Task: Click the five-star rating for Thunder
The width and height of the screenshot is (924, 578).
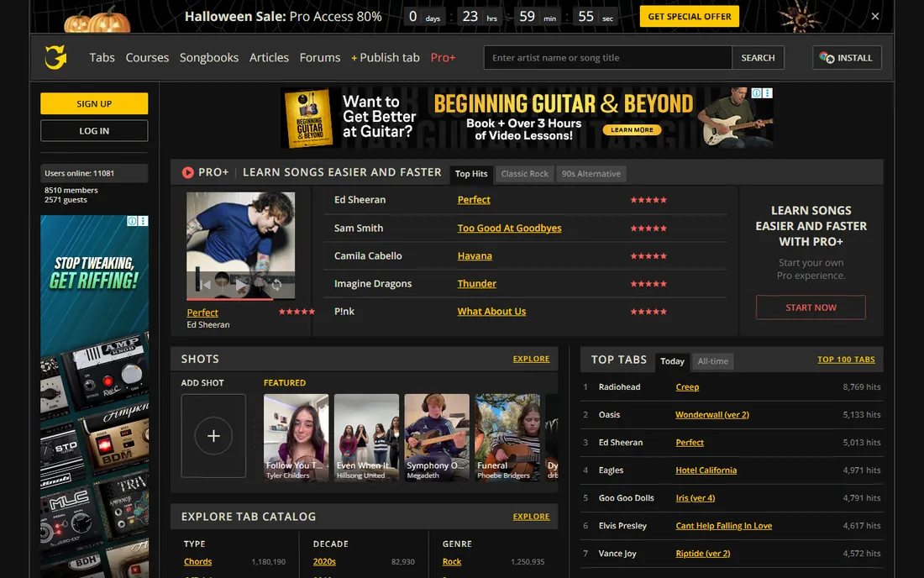Action: pyautogui.click(x=648, y=283)
